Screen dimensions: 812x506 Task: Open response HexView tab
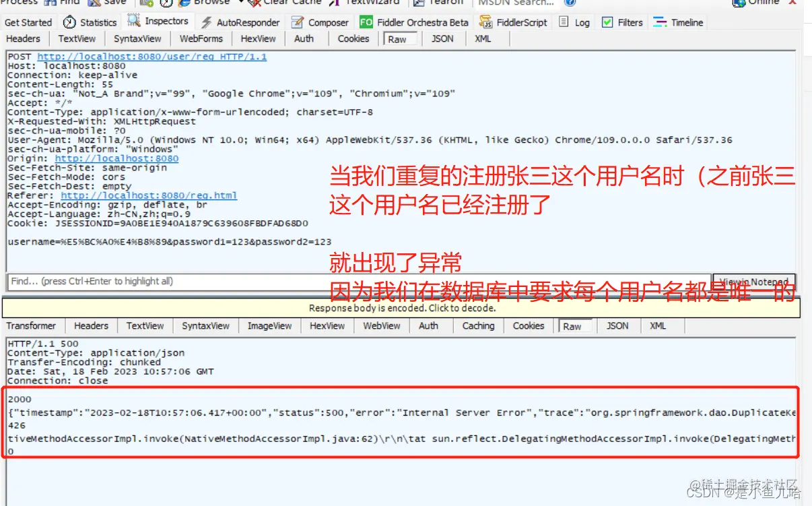click(327, 325)
